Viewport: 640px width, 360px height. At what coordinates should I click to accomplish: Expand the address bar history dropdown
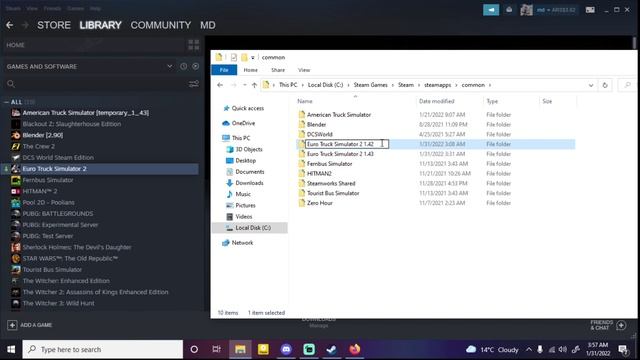591,85
